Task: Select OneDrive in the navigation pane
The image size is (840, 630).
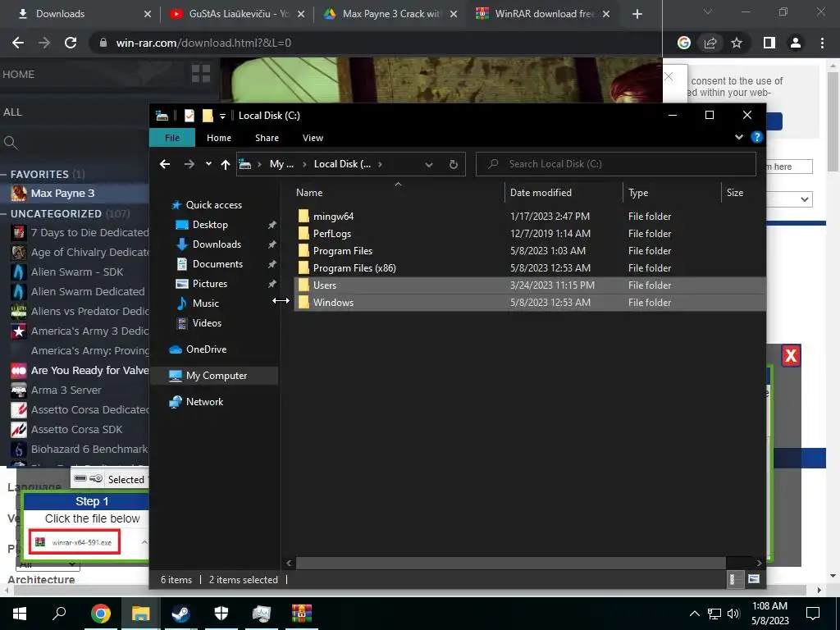Action: click(x=206, y=349)
